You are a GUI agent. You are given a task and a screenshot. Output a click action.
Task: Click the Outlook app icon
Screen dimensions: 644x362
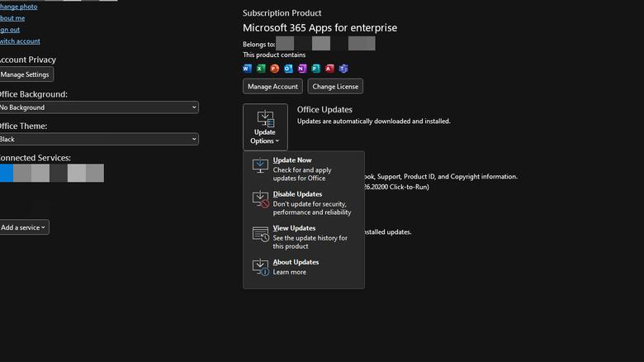pyautogui.click(x=288, y=69)
